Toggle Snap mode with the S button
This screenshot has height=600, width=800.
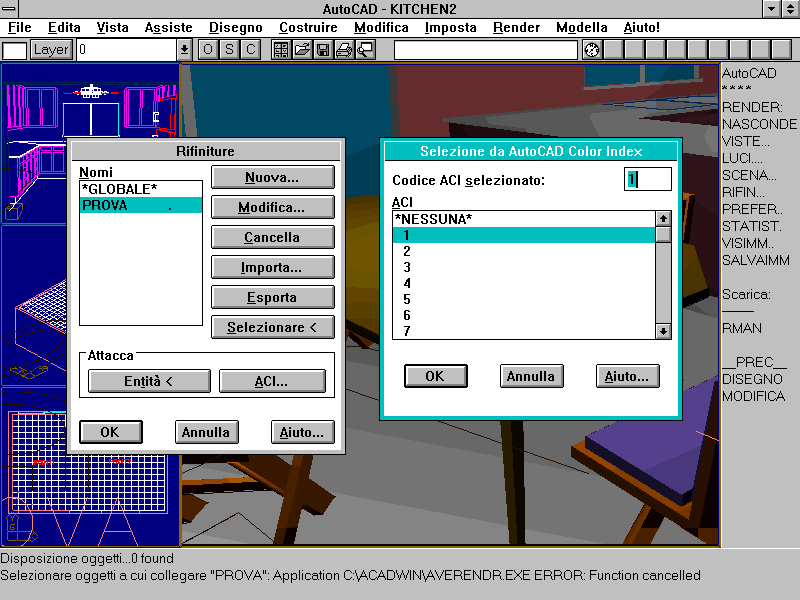(229, 49)
